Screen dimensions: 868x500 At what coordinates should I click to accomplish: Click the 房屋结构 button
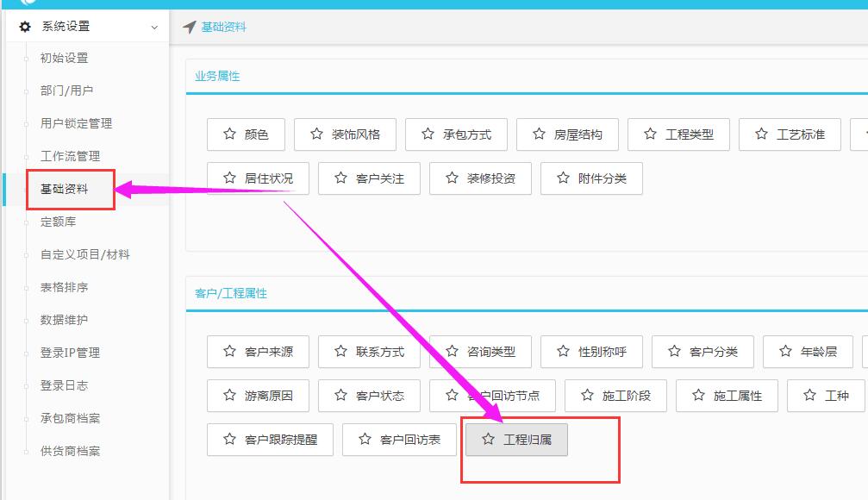pyautogui.click(x=567, y=134)
